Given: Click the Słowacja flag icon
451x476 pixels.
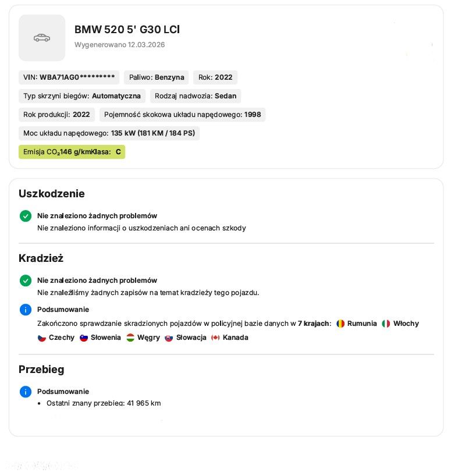Looking at the screenshot, I should [x=169, y=338].
